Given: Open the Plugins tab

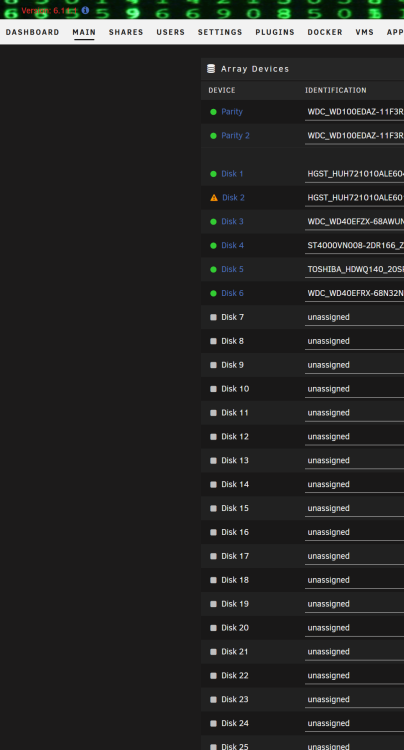Looking at the screenshot, I should (275, 32).
